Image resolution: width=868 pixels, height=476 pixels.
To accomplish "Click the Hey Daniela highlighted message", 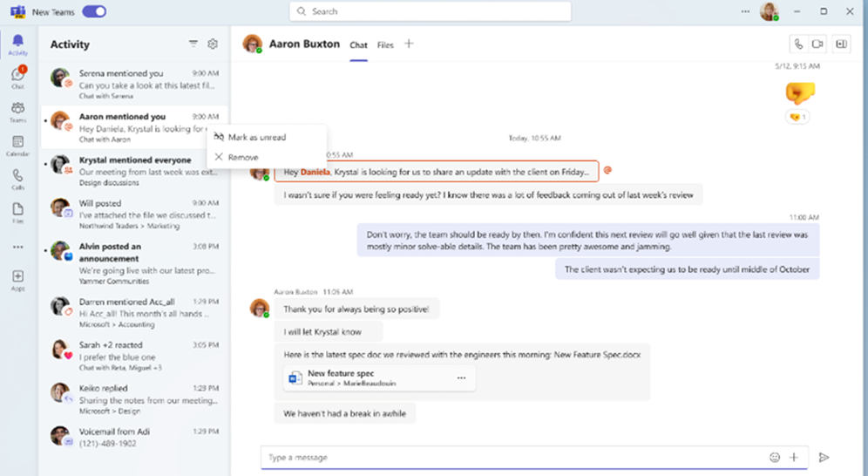I will tap(437, 172).
